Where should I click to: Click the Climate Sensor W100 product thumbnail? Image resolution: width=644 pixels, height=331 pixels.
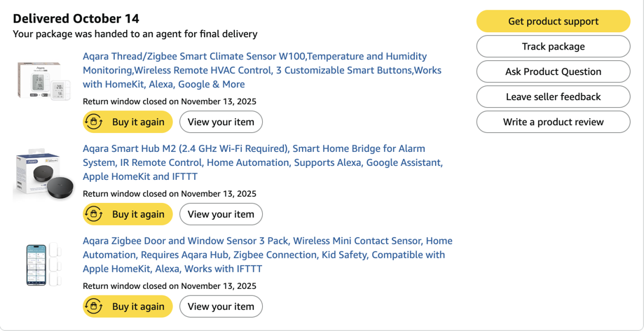43,82
